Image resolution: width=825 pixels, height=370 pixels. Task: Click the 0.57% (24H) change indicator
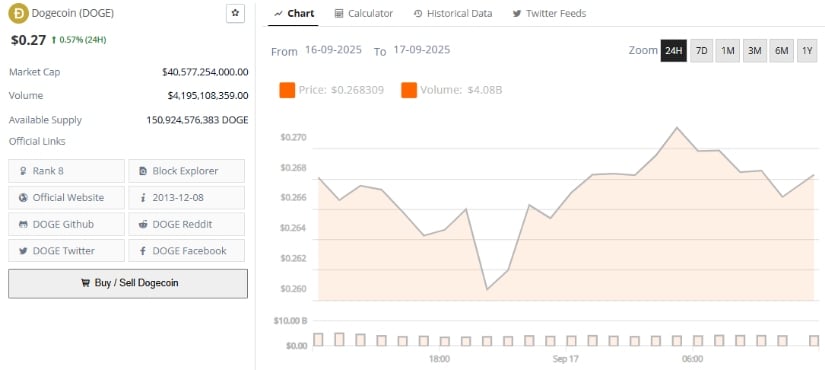[x=79, y=40]
